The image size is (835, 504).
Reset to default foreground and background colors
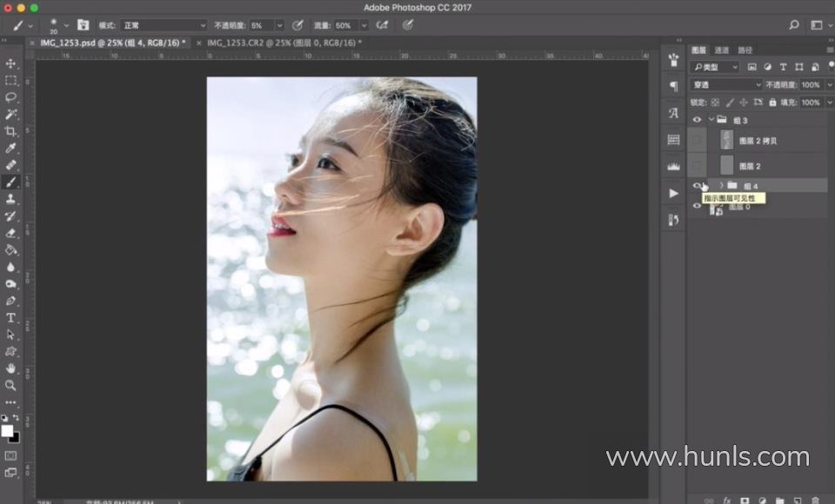[x=4, y=418]
